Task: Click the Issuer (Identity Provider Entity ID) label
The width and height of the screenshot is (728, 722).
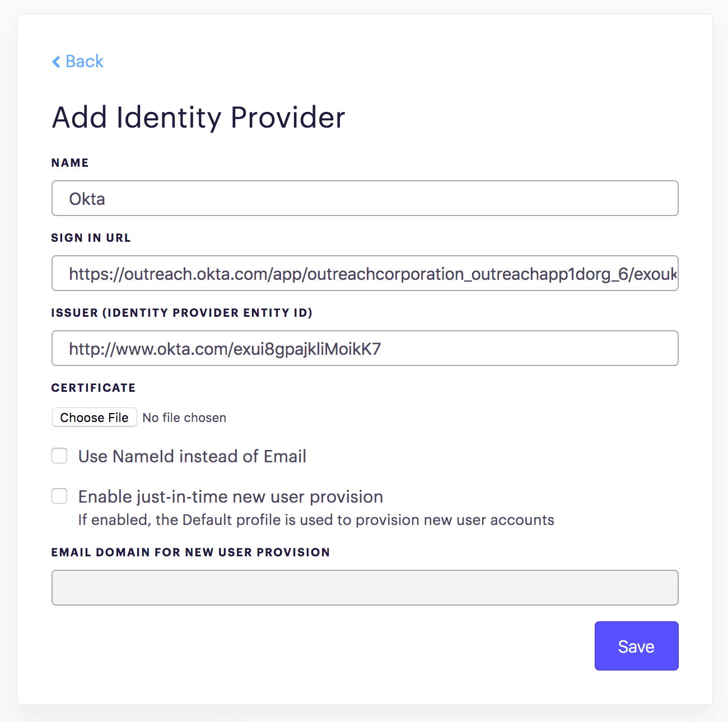Action: pos(181,313)
